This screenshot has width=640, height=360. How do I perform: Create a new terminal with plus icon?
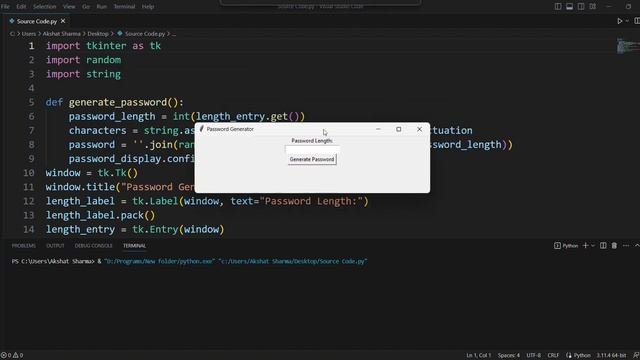[585, 245]
